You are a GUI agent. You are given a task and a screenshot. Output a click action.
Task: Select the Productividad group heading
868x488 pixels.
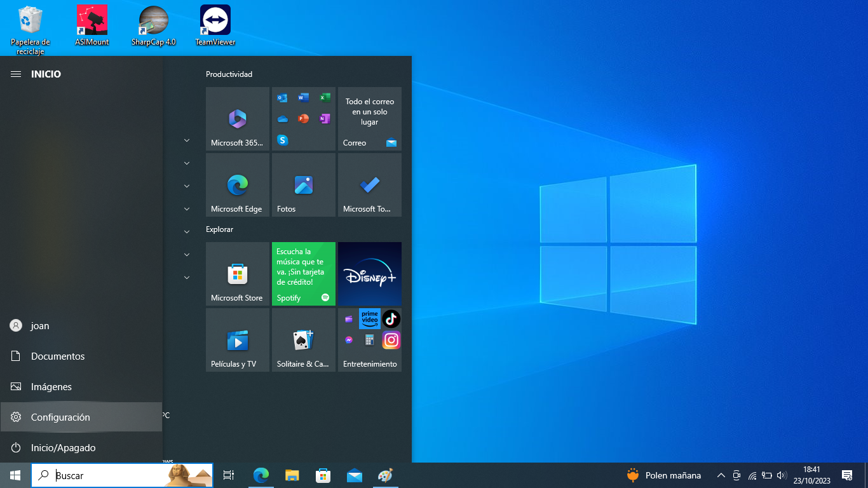pyautogui.click(x=229, y=74)
